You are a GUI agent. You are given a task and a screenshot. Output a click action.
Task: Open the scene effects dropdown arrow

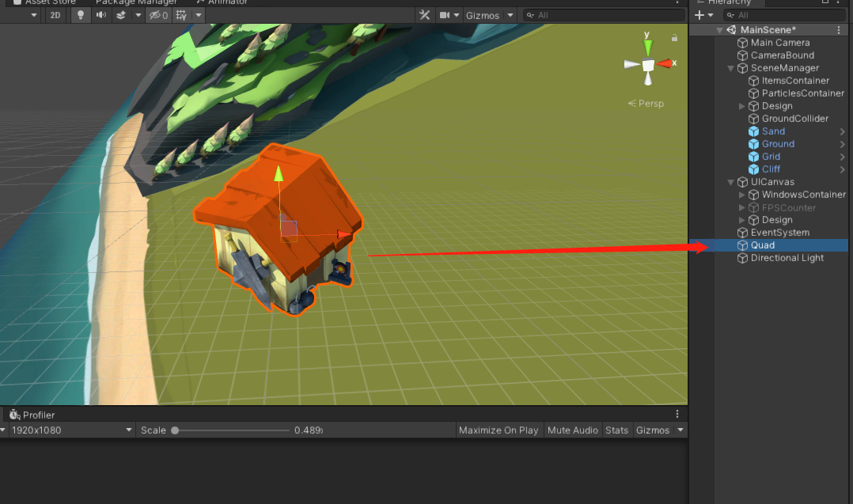click(138, 15)
